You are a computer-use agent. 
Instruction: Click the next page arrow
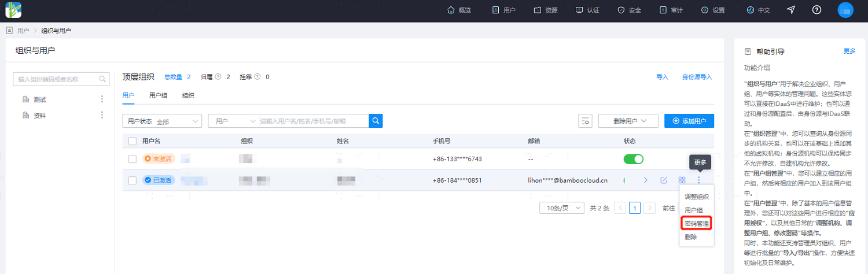point(650,208)
